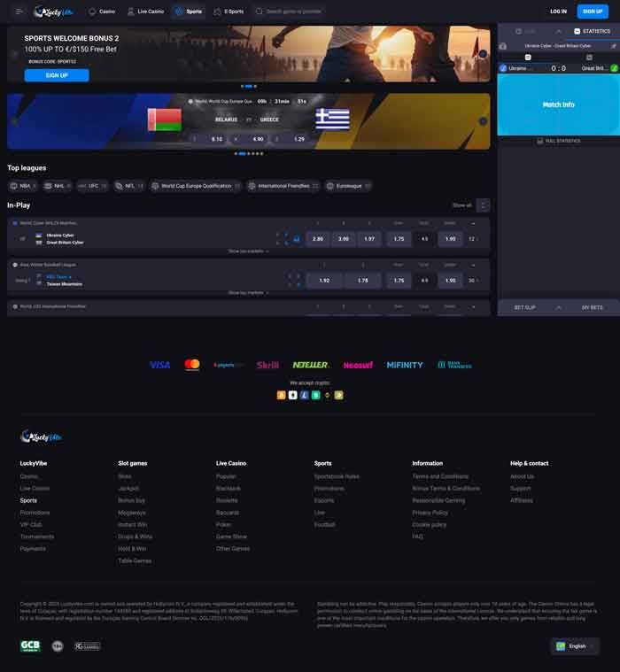Select the NBA league chip
The image size is (620, 672).
click(x=22, y=186)
